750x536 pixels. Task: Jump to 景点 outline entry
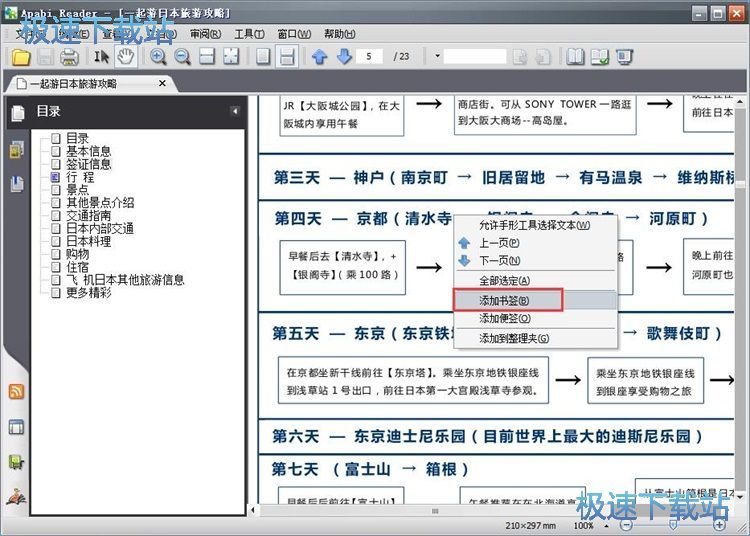[x=77, y=190]
